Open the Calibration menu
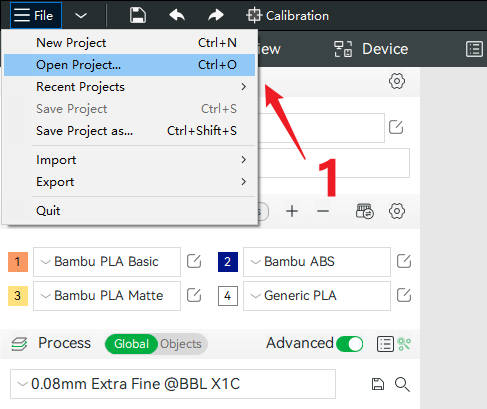This screenshot has height=409, width=487. 287,16
